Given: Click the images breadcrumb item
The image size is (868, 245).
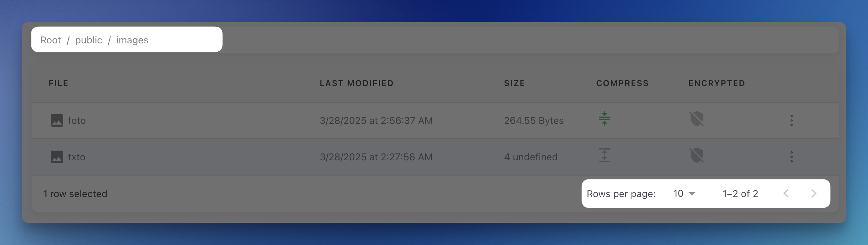Looking at the screenshot, I should point(132,40).
